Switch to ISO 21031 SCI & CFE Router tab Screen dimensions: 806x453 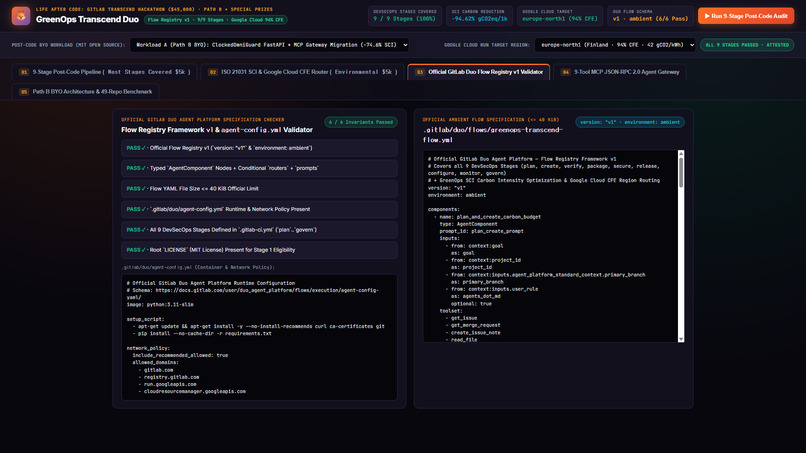(303, 72)
